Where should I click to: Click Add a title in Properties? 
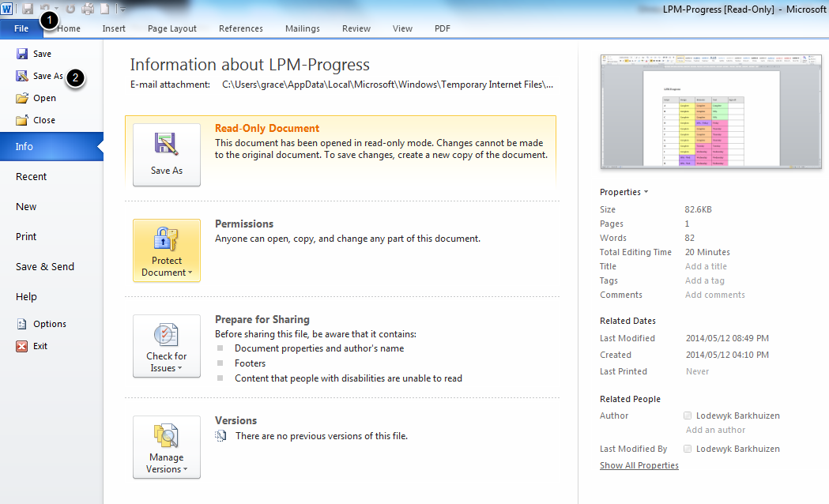pos(705,266)
